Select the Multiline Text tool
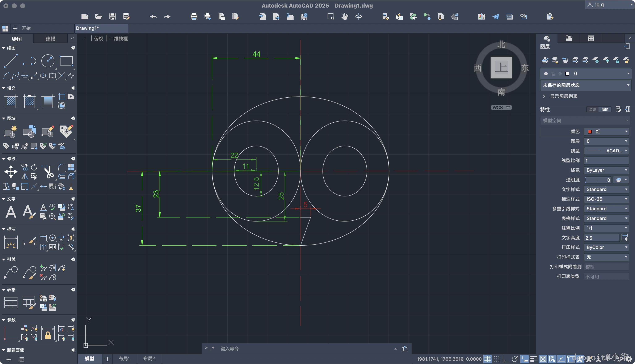Screen dimensions: 635x364 pos(11,212)
